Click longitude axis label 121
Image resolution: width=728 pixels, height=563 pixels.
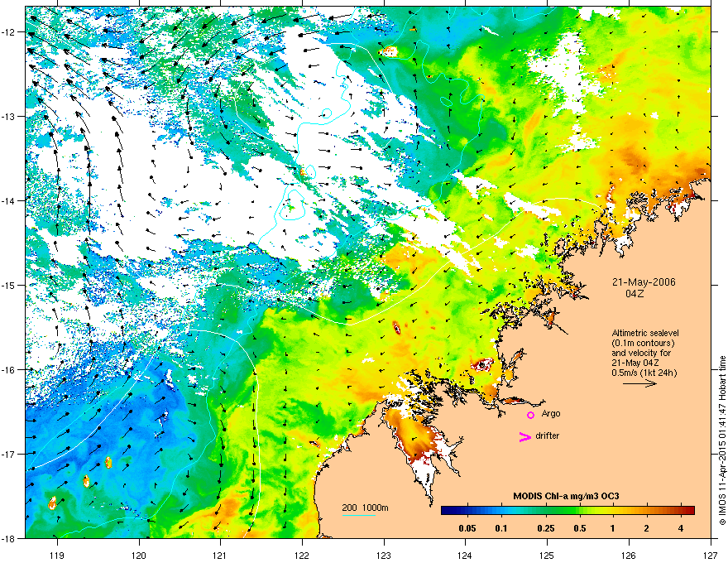point(220,555)
